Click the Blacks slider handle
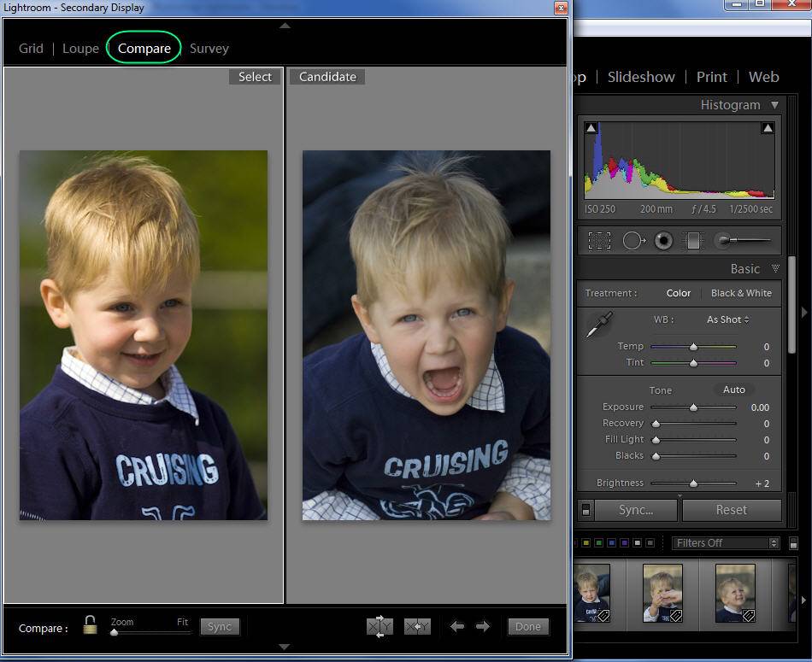The image size is (812, 662). coord(656,456)
